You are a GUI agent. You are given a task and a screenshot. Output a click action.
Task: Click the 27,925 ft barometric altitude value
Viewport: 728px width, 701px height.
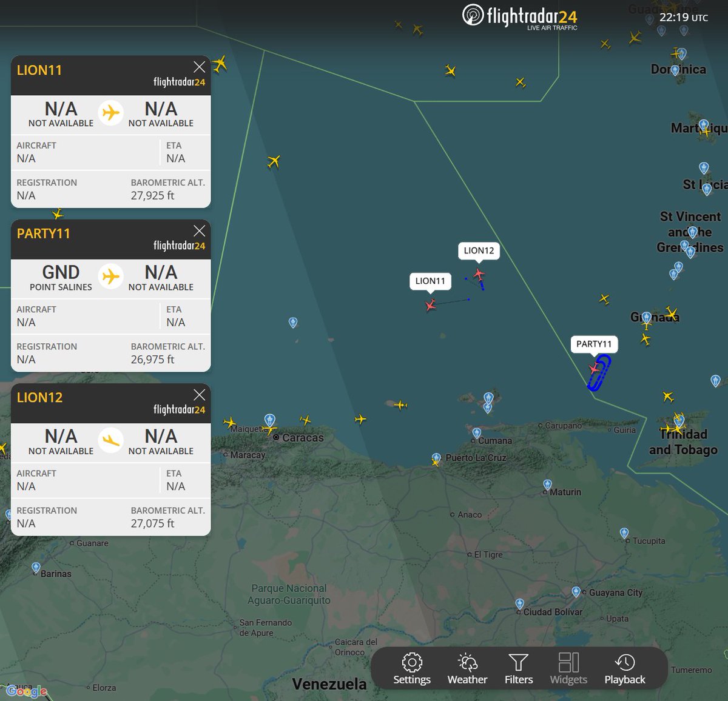(152, 195)
